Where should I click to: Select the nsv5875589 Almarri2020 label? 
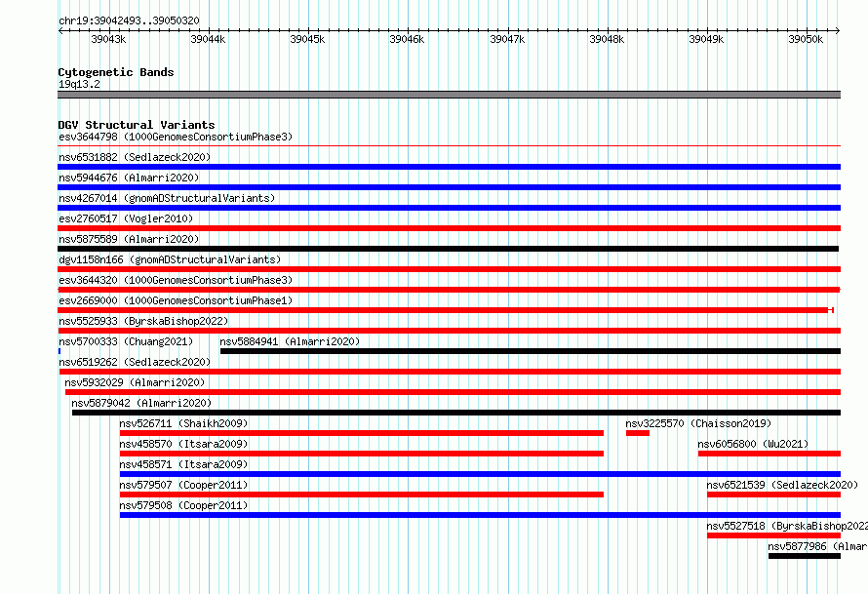pyautogui.click(x=129, y=239)
